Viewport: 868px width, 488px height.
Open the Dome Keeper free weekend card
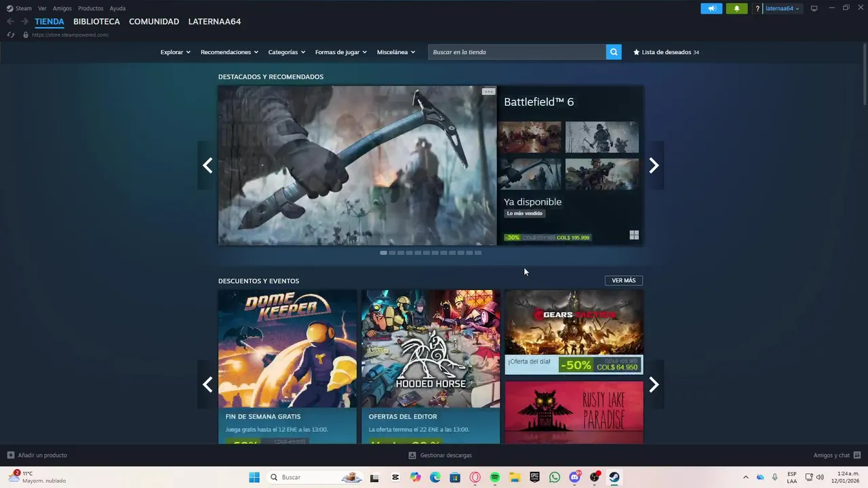288,367
